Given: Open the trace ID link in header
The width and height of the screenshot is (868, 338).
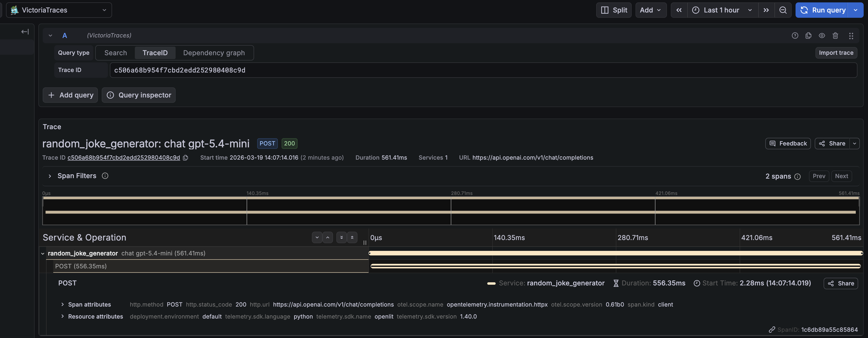Looking at the screenshot, I should coord(124,157).
